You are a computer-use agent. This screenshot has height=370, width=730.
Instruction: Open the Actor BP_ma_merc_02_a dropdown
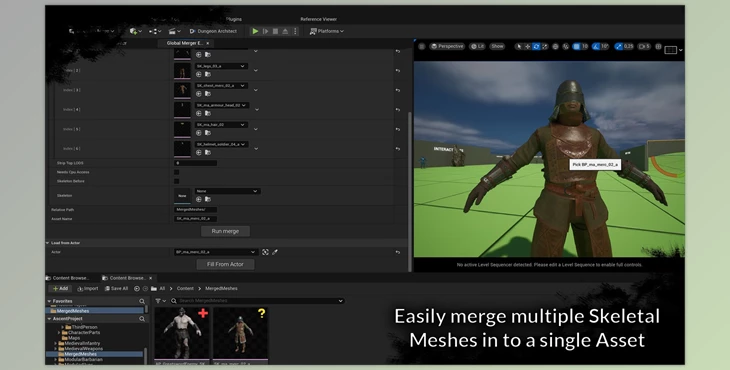[x=216, y=252]
